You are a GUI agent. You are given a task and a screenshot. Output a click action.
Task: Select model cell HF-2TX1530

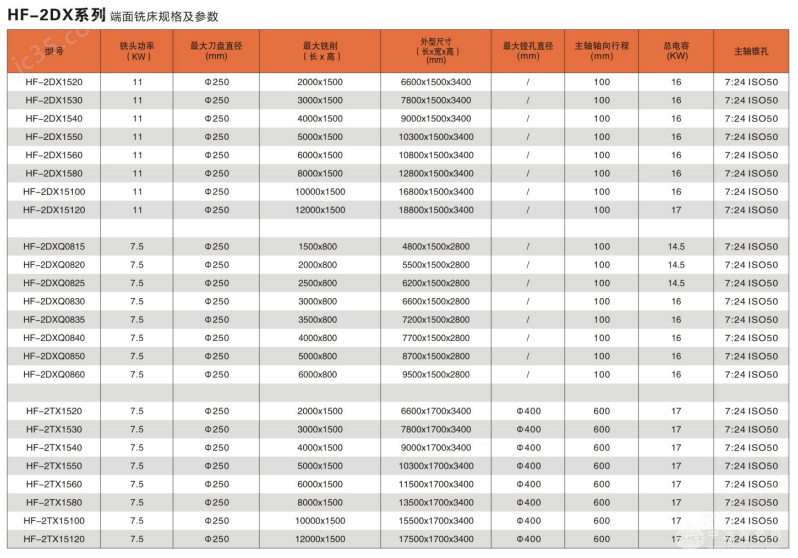click(x=54, y=429)
